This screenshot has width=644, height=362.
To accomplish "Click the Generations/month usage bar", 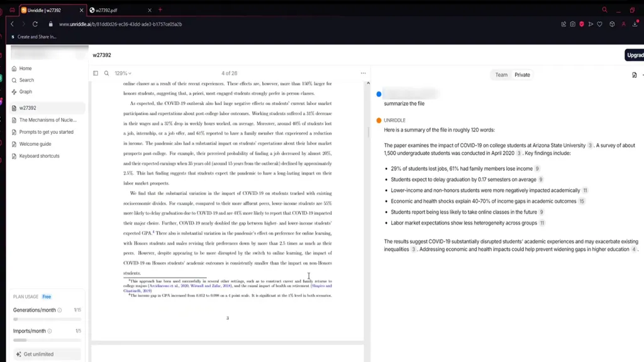I will (x=47, y=319).
